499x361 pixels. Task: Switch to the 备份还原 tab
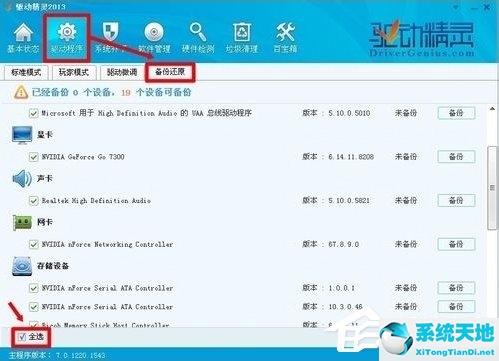point(170,72)
